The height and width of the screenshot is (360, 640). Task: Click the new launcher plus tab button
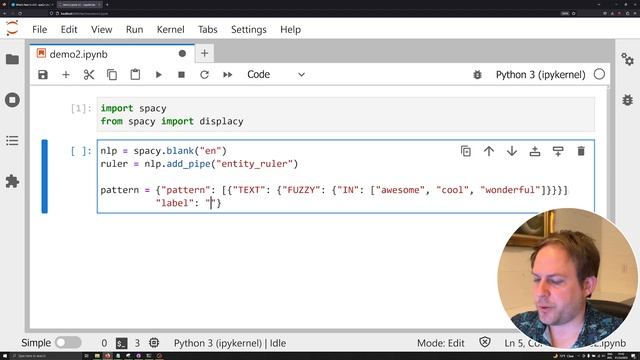pyautogui.click(x=204, y=53)
